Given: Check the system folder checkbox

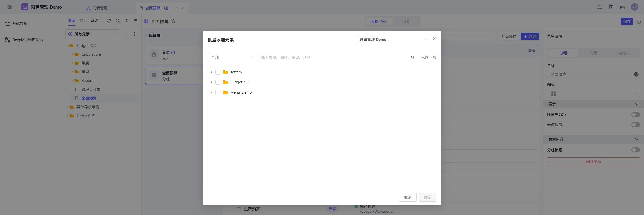Looking at the screenshot, I should click(x=218, y=72).
